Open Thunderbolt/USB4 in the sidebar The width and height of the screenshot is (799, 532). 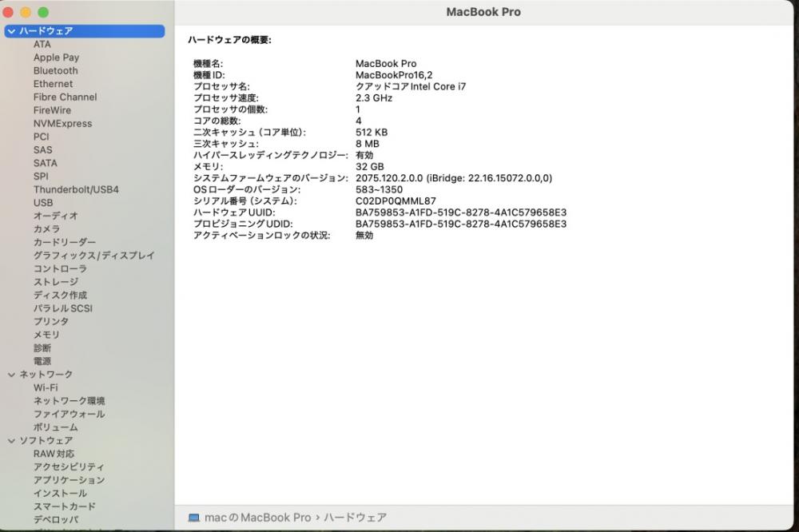(76, 189)
